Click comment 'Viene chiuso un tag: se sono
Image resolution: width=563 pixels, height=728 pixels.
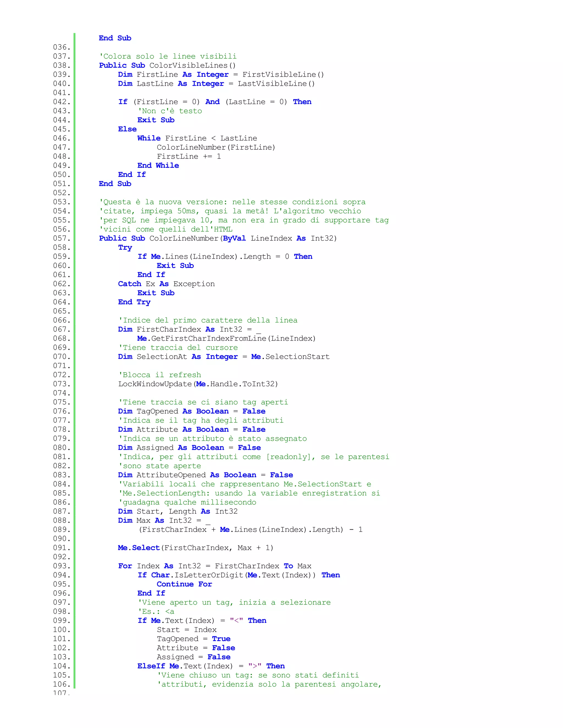[258, 675]
